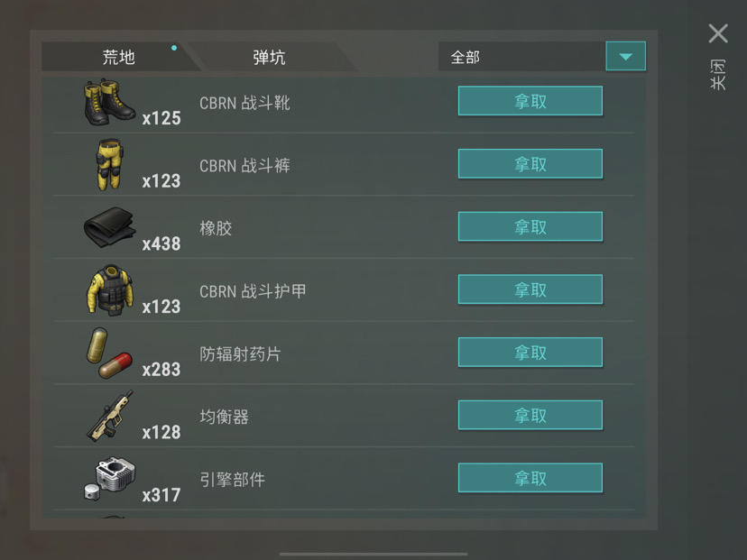Select the CBRN combat boots icon
Image resolution: width=747 pixels, height=560 pixels.
(109, 103)
